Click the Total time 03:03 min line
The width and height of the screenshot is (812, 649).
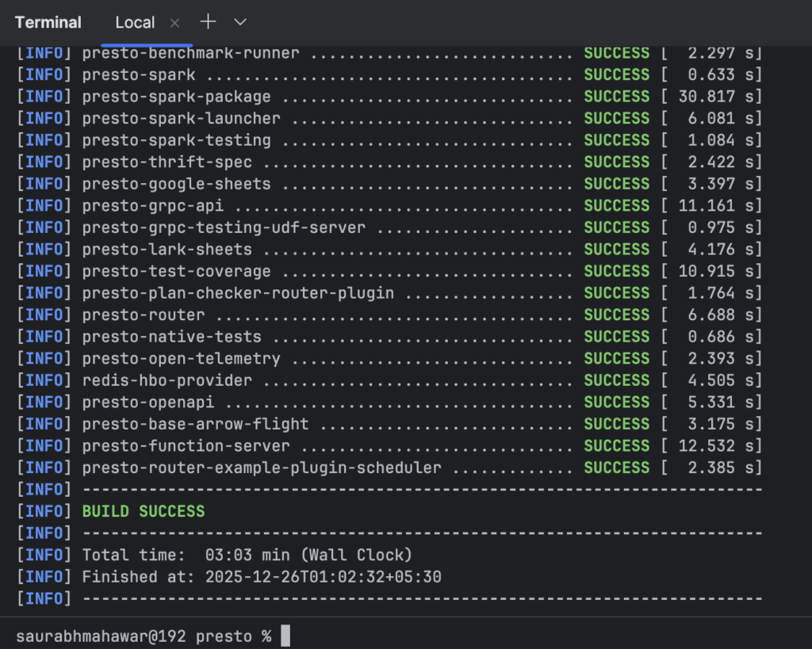tap(247, 555)
